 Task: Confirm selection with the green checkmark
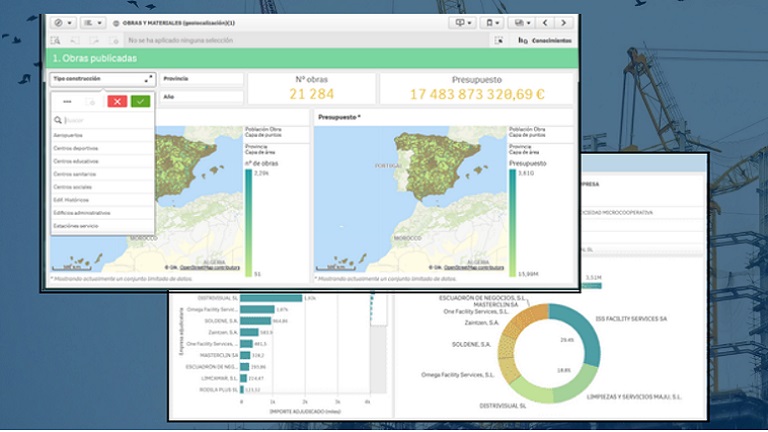click(141, 101)
